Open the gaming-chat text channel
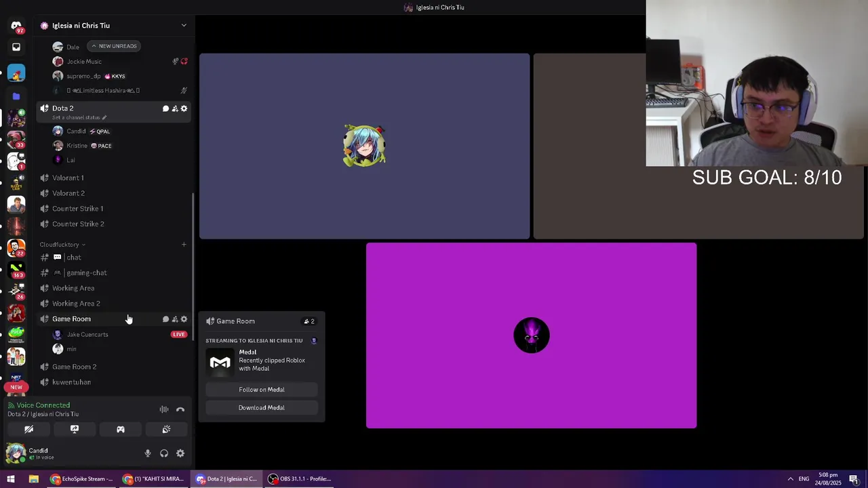 coord(113,272)
